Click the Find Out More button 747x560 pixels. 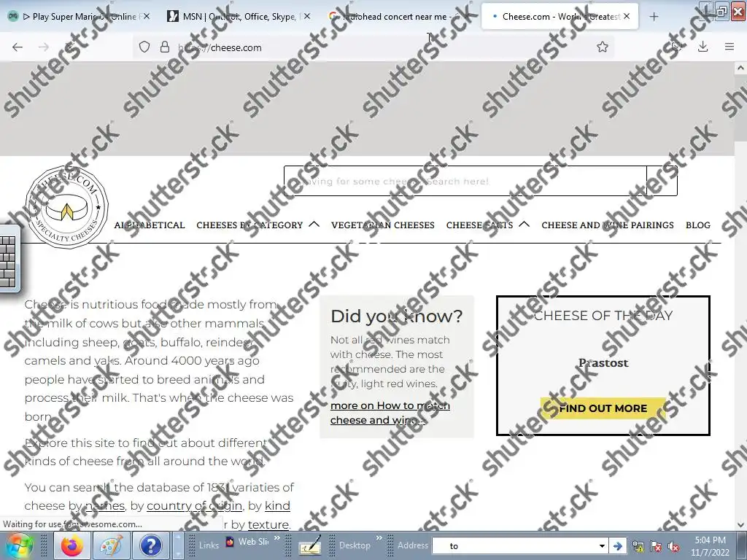(x=603, y=408)
